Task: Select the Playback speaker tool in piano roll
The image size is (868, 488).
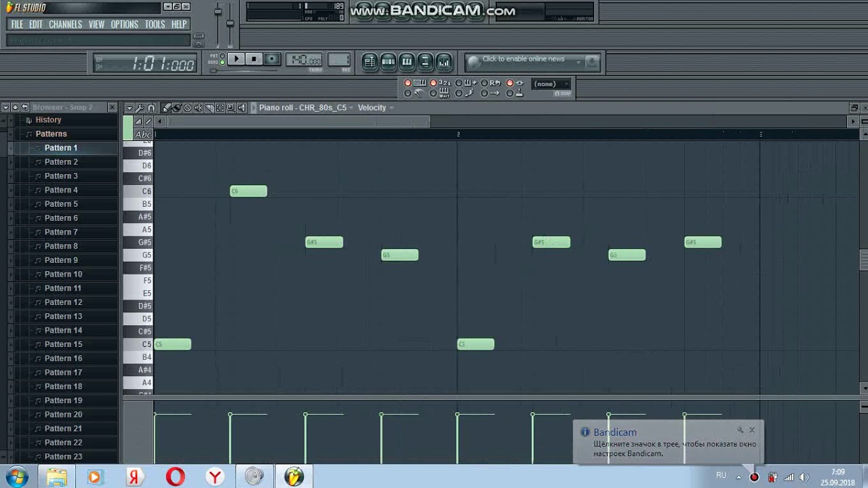Action: coord(241,108)
